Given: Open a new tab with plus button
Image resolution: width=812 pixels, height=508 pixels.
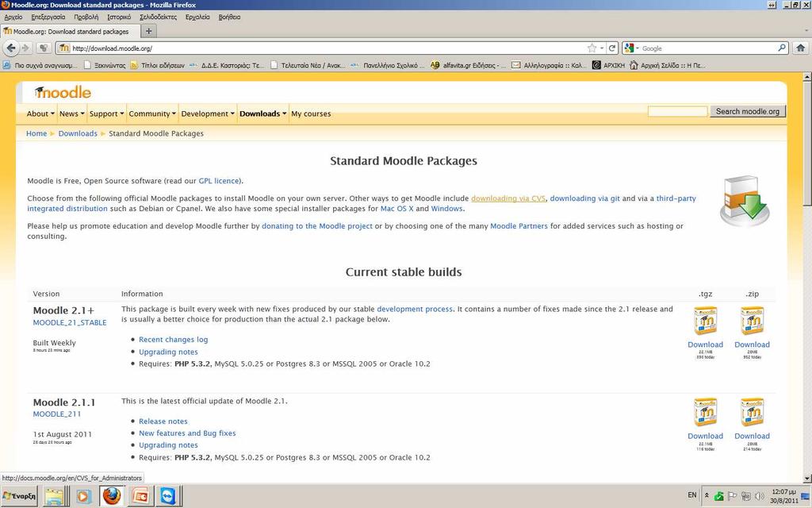Looking at the screenshot, I should [x=148, y=31].
